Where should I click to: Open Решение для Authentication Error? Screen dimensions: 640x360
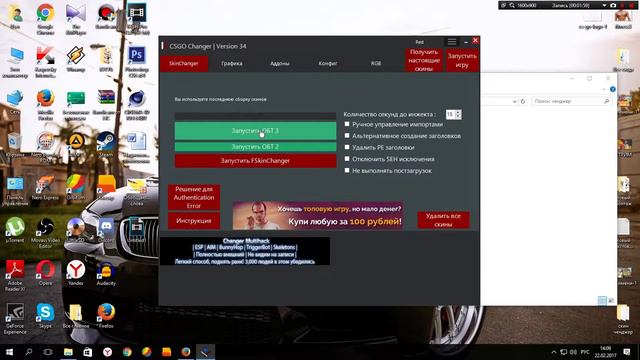[x=194, y=198]
